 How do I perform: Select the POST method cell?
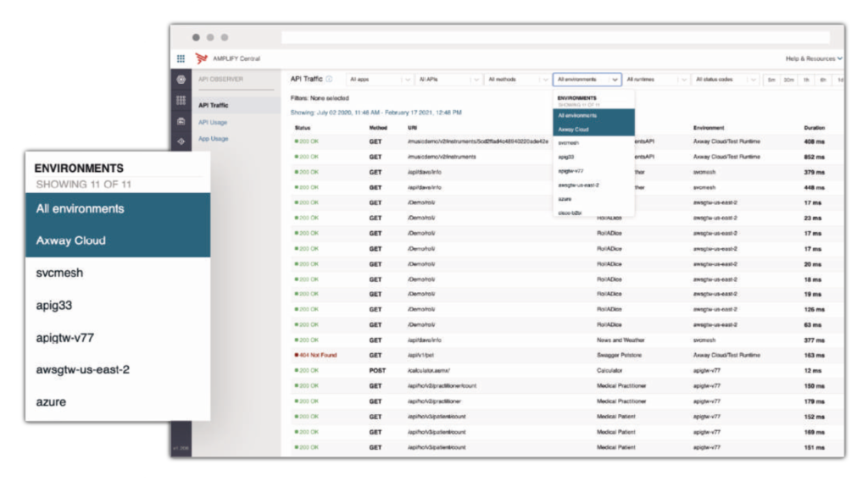[377, 370]
